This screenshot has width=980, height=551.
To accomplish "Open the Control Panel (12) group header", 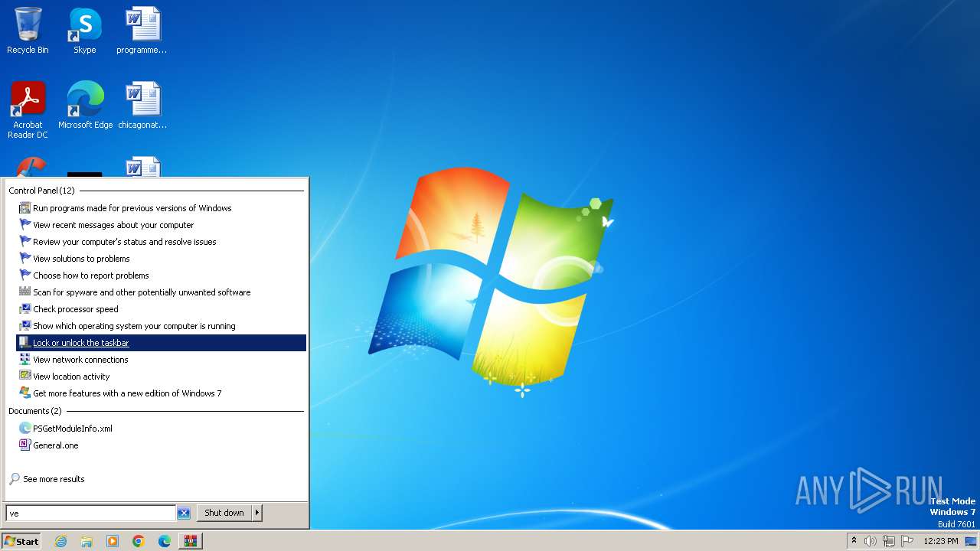I will click(41, 191).
